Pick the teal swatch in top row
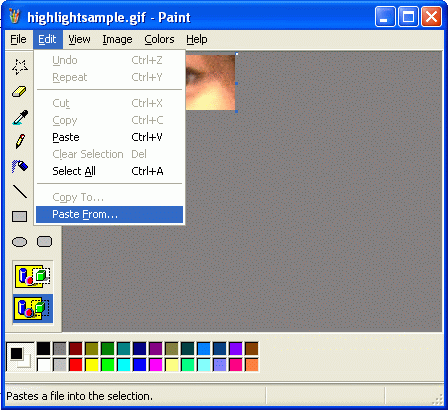This screenshot has width=448, height=410. coord(124,348)
